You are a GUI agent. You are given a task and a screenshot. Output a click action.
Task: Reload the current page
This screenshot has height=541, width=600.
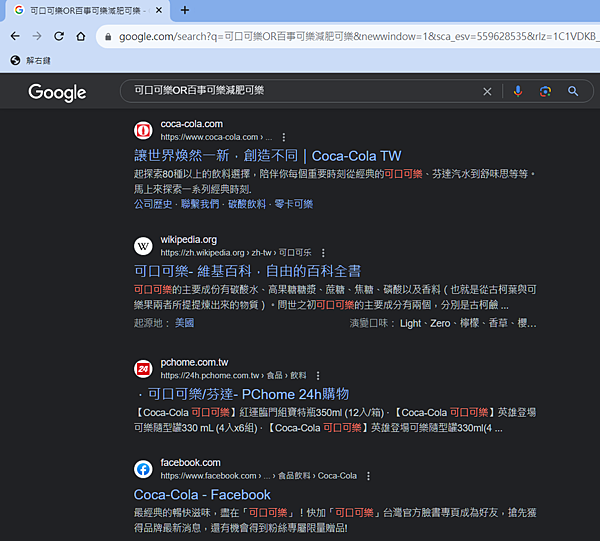point(59,36)
